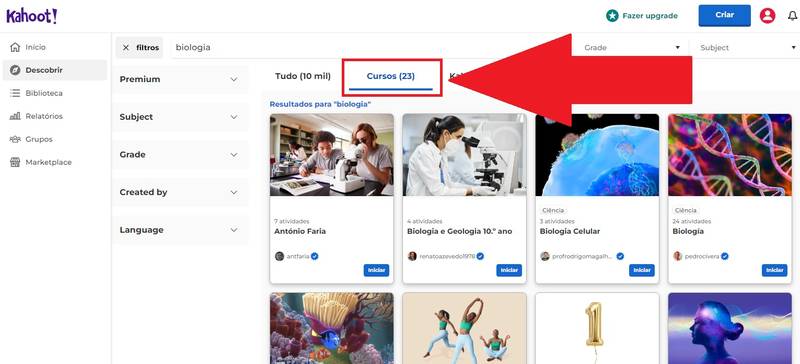The width and height of the screenshot is (800, 364).
Task: Open the notifications bell
Action: click(x=792, y=16)
